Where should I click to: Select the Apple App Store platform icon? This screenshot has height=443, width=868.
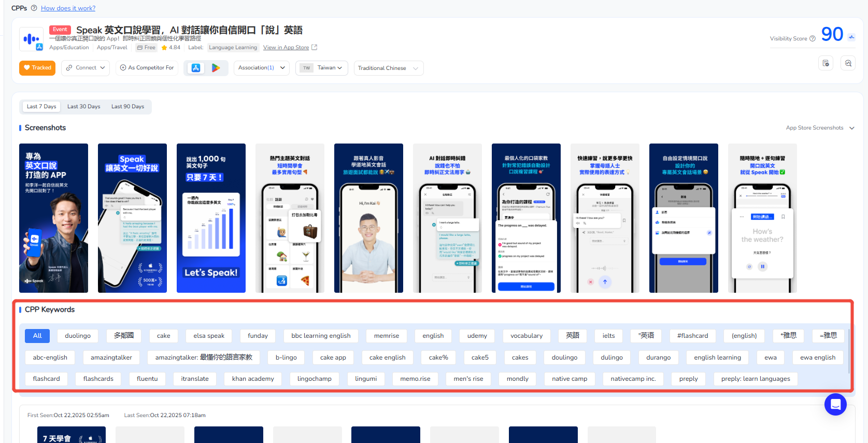coord(196,68)
